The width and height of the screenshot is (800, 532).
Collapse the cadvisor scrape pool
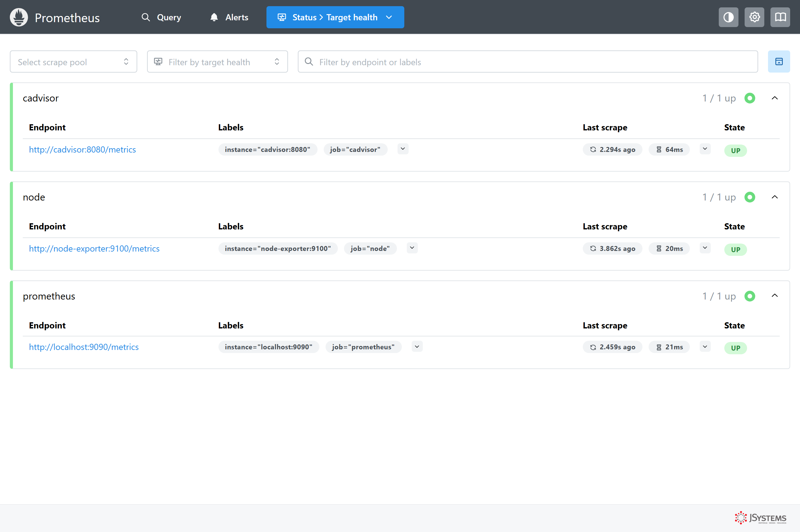pos(774,98)
